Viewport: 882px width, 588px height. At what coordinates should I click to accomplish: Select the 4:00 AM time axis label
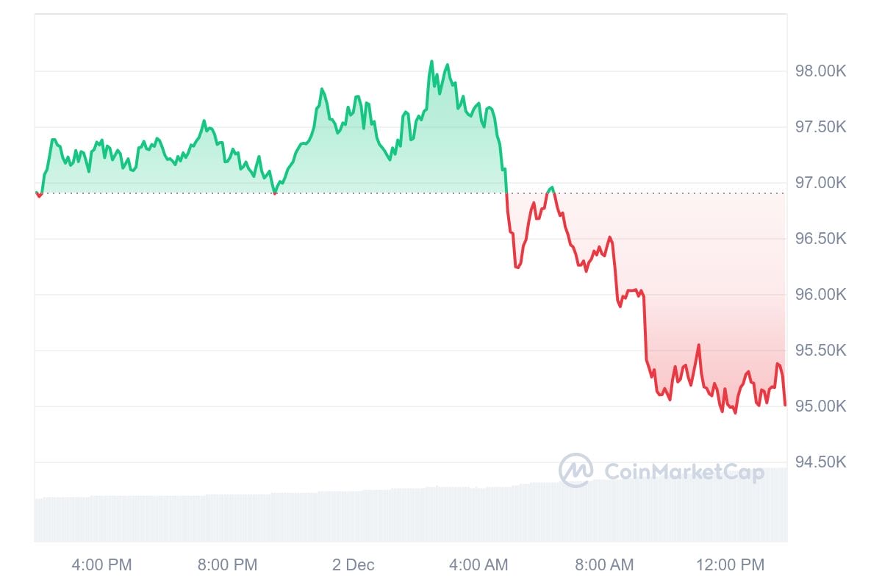click(x=478, y=565)
